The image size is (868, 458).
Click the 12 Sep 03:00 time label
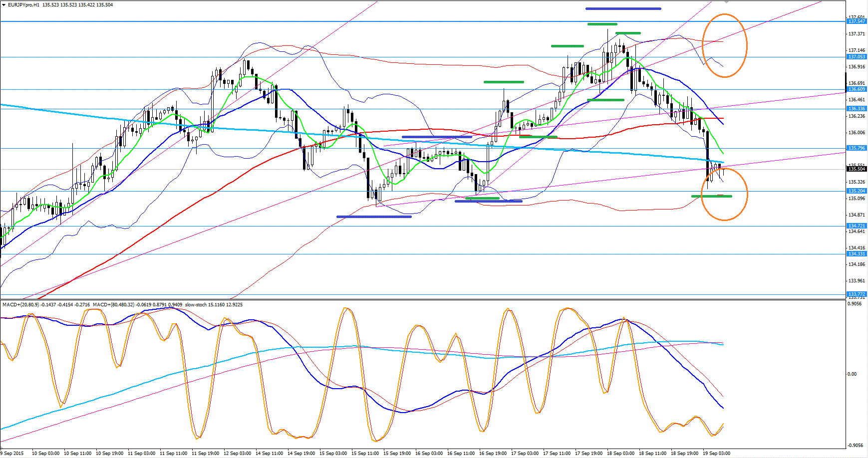(x=237, y=454)
